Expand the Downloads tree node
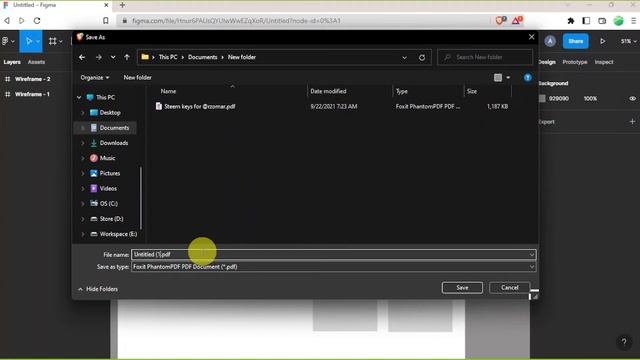 pyautogui.click(x=83, y=143)
